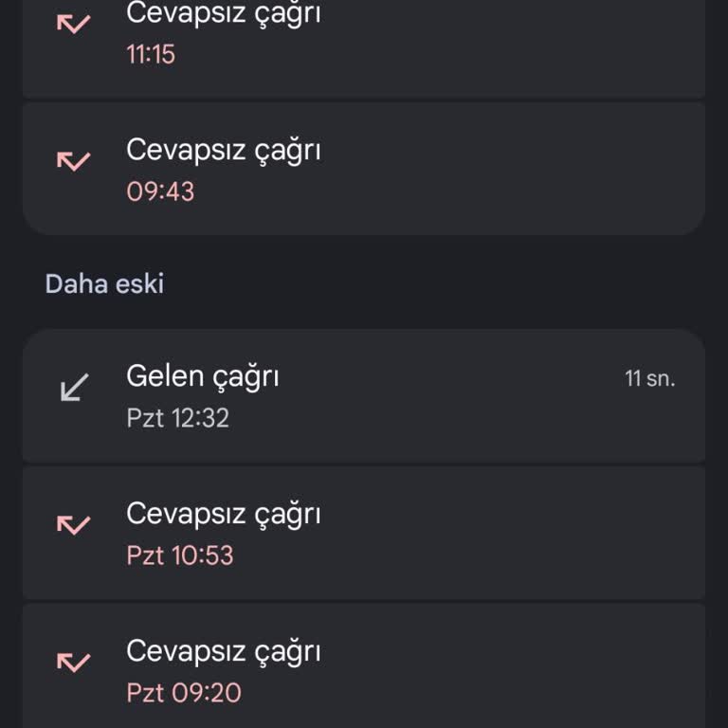Click the missed call icon for Pzt 10:53
Screen dimensions: 728x728
tap(73, 524)
